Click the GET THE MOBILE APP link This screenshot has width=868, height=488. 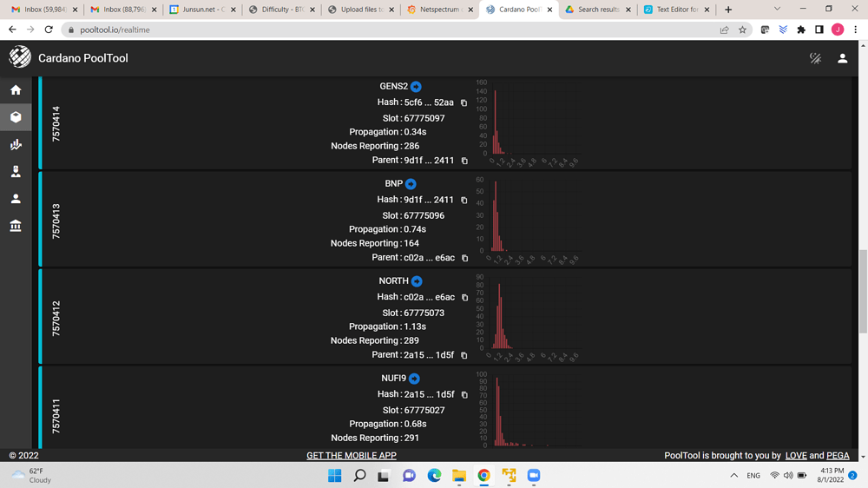pos(352,455)
